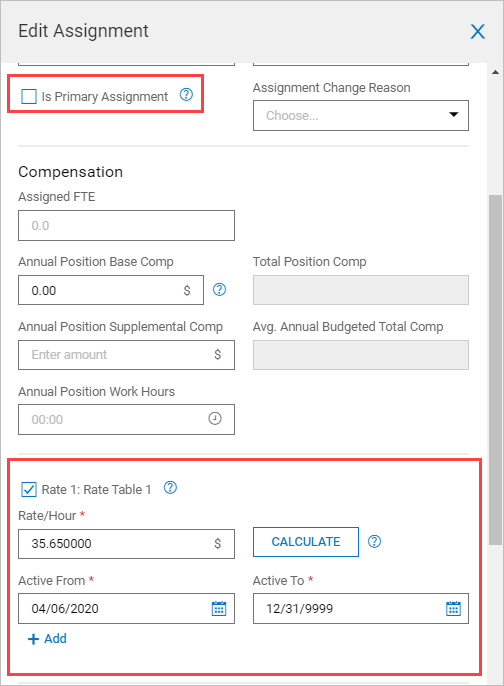Open Active From calendar picker
The image size is (504, 686).
[219, 609]
